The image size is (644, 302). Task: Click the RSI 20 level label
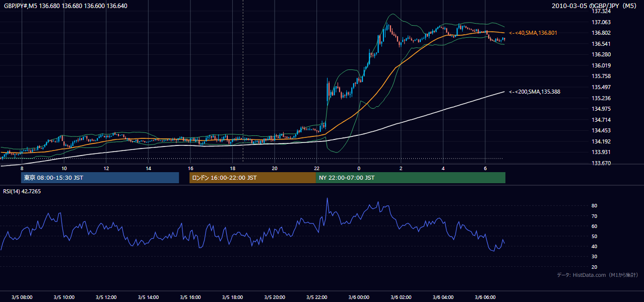point(595,267)
